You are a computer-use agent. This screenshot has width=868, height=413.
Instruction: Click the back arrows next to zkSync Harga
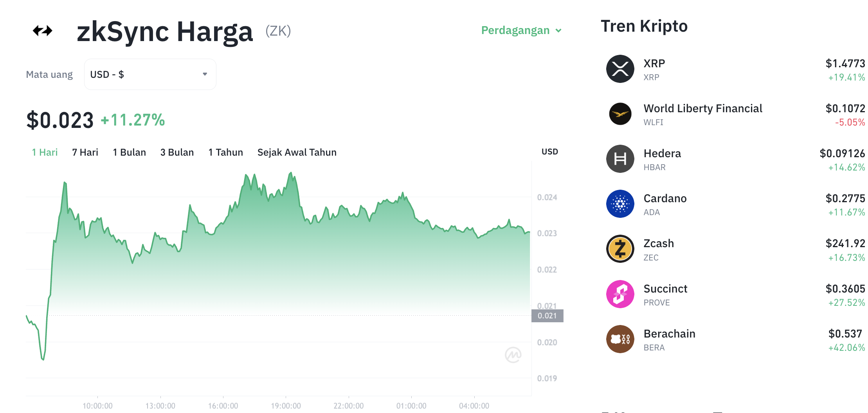[43, 30]
